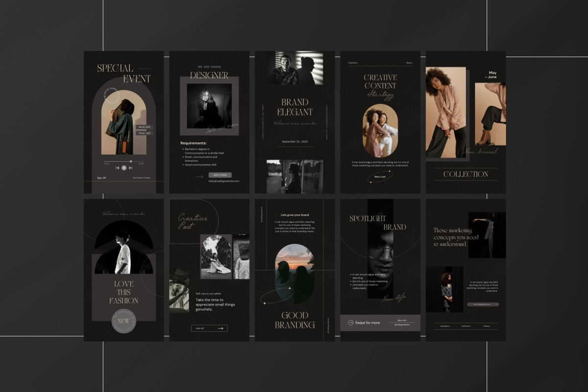Click 'Take the time to appreciate' text
The height and width of the screenshot is (392, 588).
point(215,304)
